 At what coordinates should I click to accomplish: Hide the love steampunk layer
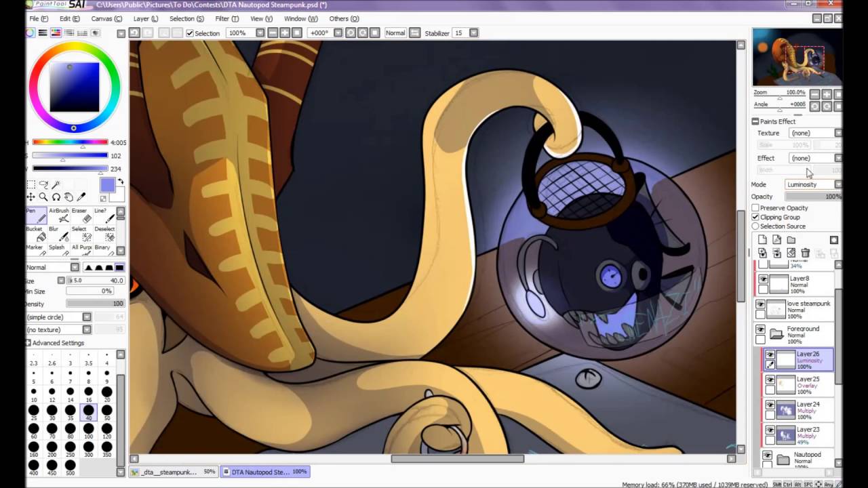[761, 304]
